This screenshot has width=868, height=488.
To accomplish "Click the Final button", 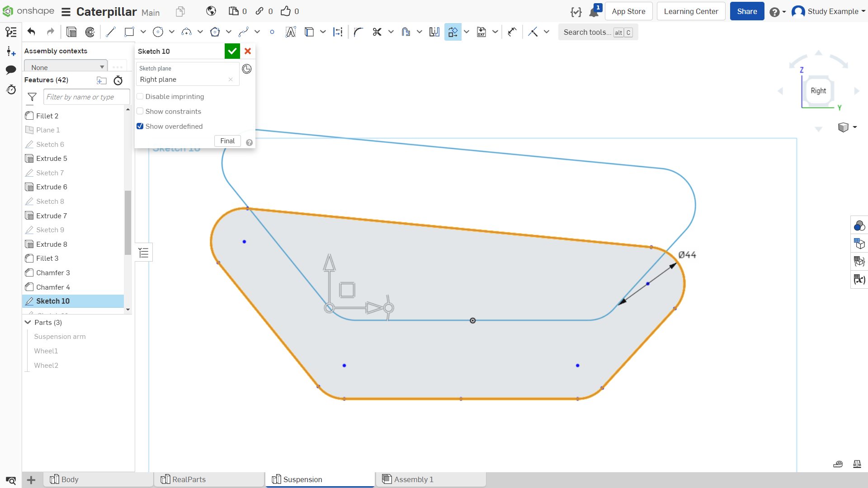I will 227,141.
